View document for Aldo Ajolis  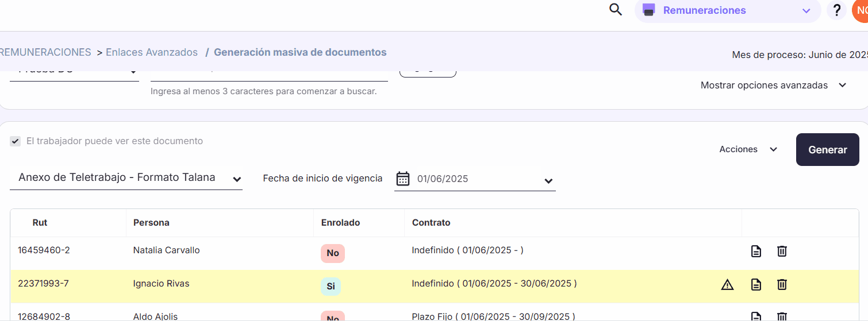coord(756,316)
